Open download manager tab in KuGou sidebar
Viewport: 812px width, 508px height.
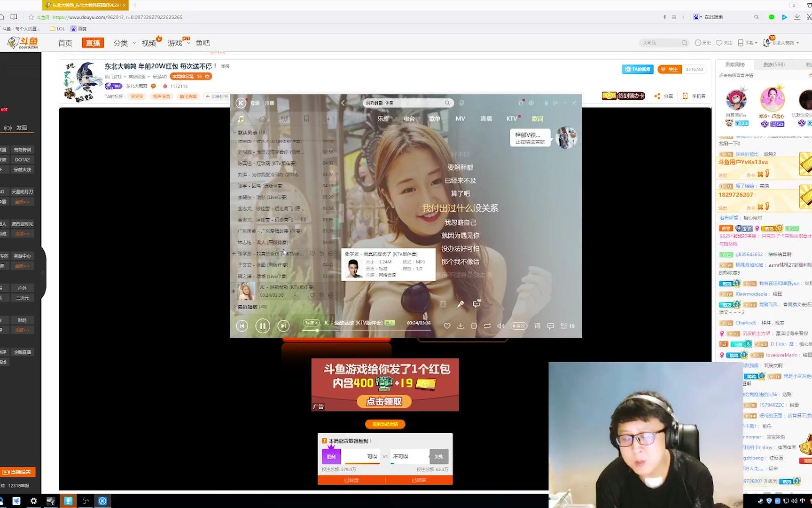click(x=328, y=119)
